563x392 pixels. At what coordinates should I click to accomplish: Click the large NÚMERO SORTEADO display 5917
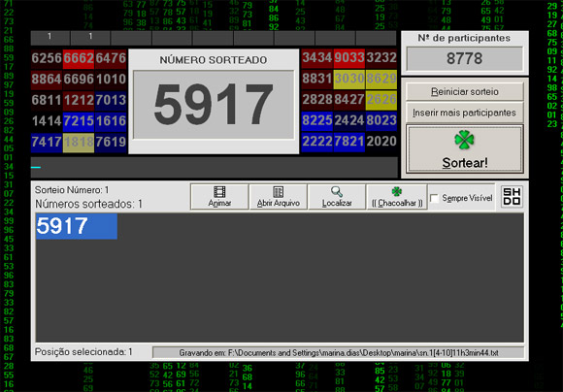click(x=214, y=105)
